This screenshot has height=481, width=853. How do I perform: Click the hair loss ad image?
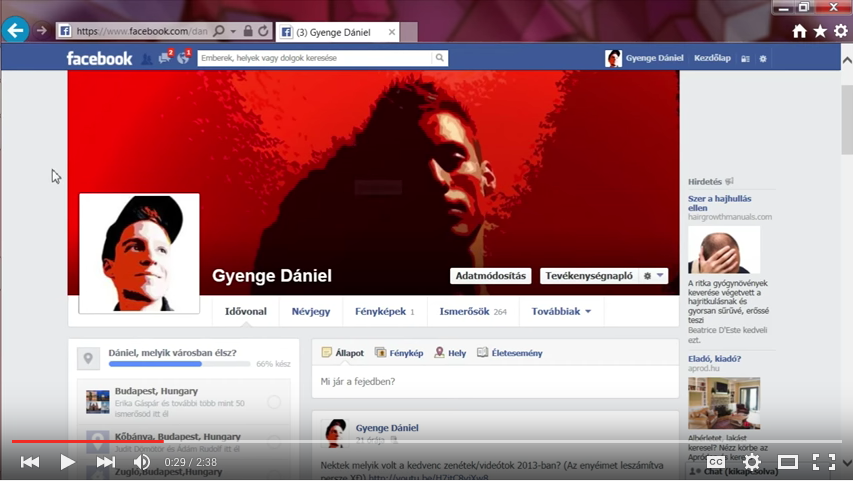[724, 250]
